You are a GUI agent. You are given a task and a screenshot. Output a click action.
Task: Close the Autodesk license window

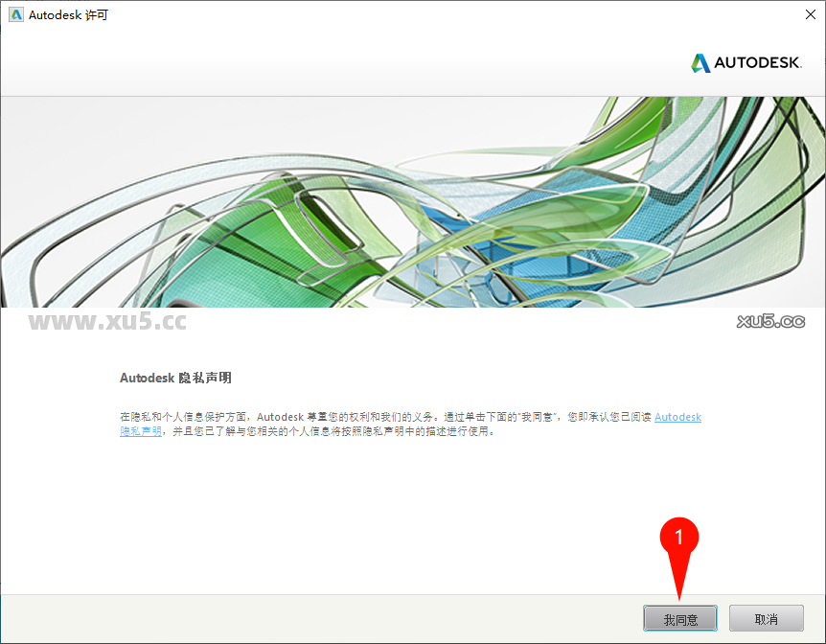(x=811, y=14)
